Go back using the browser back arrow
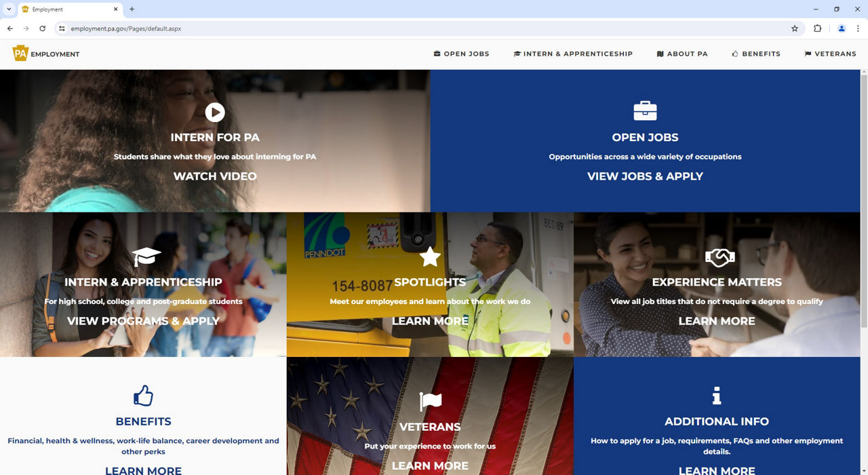This screenshot has height=475, width=868. click(9, 28)
